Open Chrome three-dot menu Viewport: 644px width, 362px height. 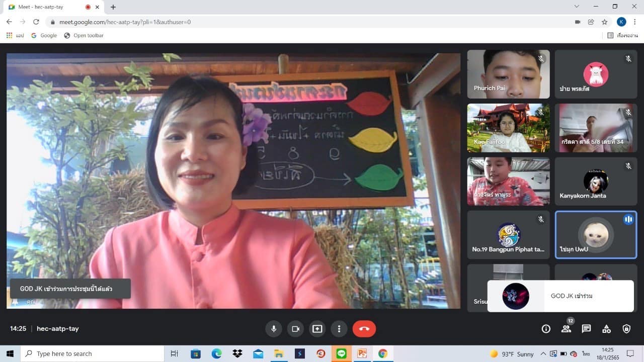(x=635, y=22)
